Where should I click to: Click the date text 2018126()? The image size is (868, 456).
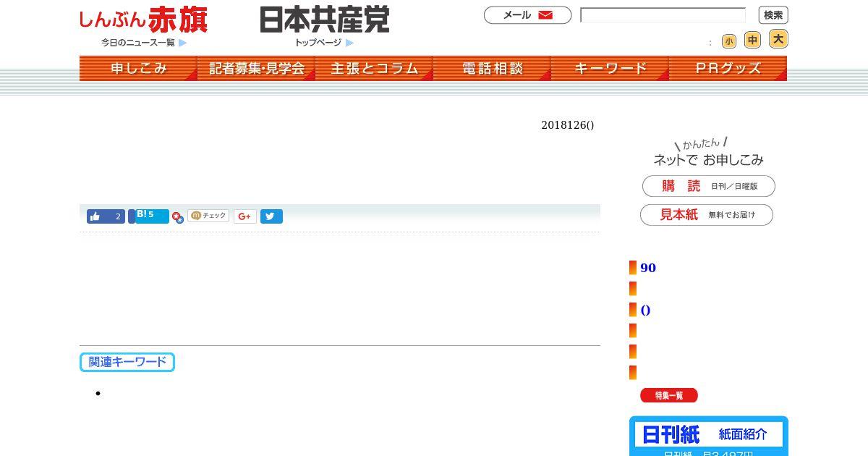pyautogui.click(x=568, y=125)
